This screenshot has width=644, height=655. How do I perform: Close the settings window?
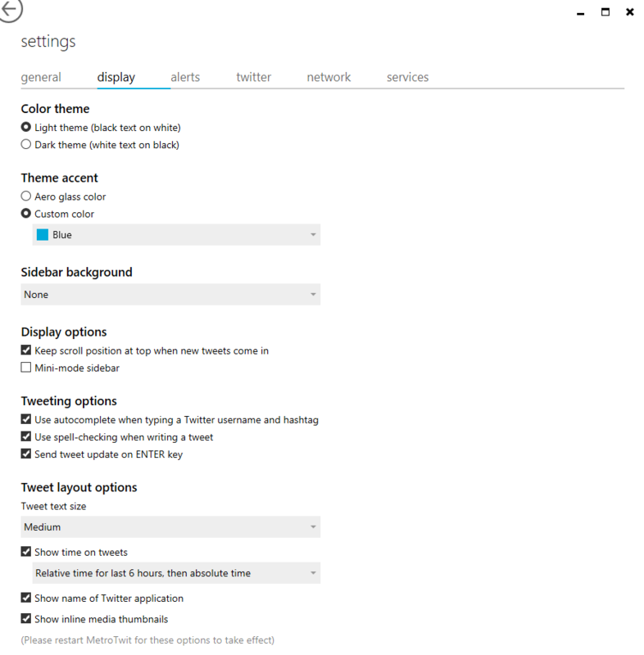[x=630, y=12]
